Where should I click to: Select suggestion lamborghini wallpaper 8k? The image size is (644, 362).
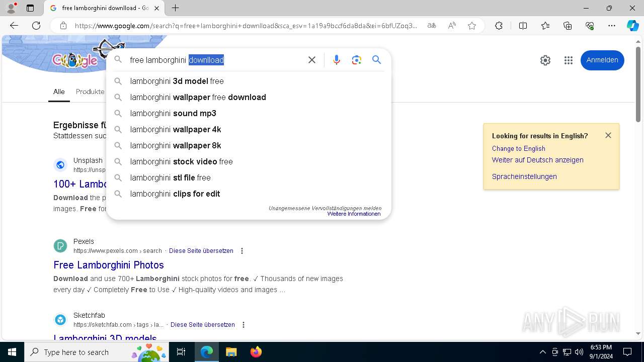click(x=249, y=145)
